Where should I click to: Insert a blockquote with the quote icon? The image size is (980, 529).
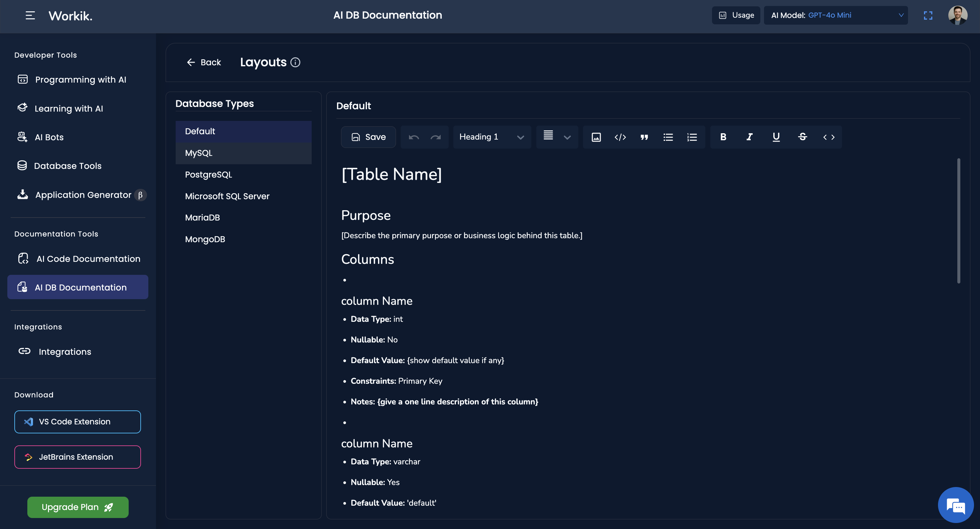click(644, 137)
